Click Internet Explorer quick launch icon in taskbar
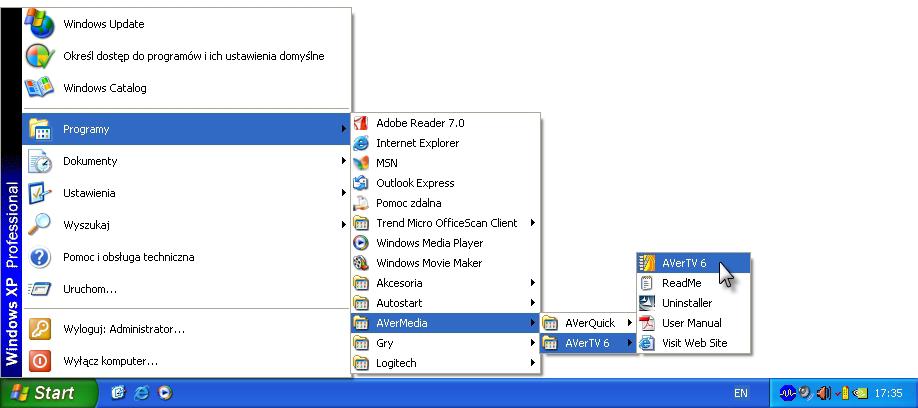The image size is (918, 408). (141, 393)
